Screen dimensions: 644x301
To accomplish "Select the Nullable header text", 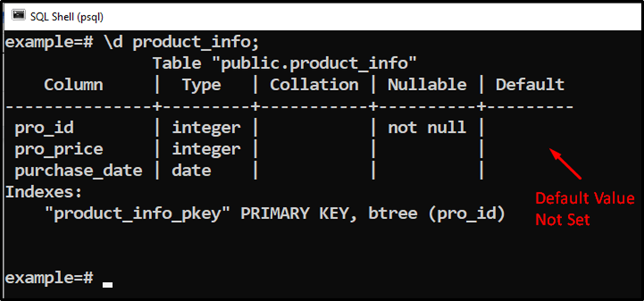I will 427,85.
